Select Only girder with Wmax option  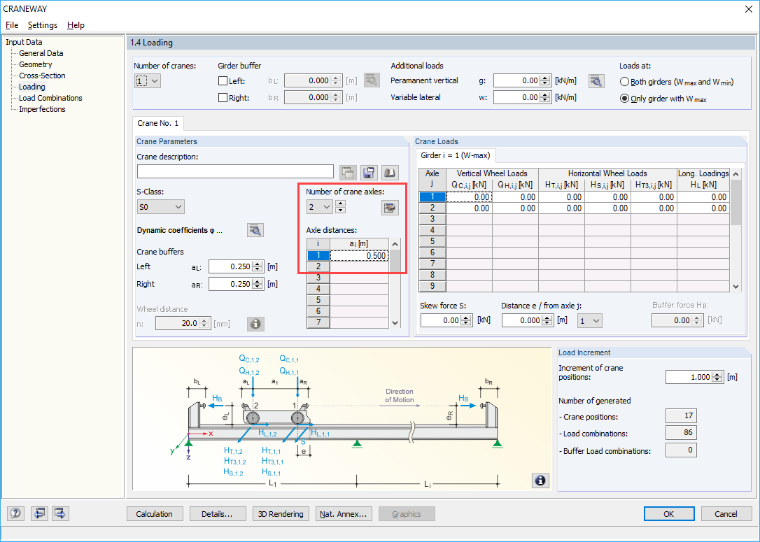click(625, 98)
